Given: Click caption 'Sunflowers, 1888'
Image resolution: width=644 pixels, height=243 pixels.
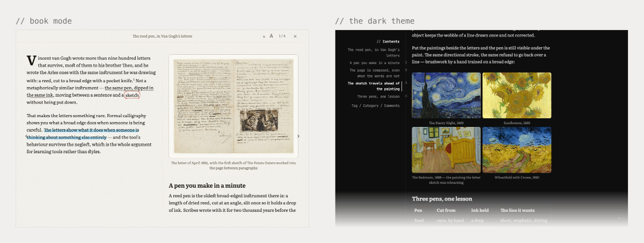Looking at the screenshot, I should pyautogui.click(x=517, y=123).
